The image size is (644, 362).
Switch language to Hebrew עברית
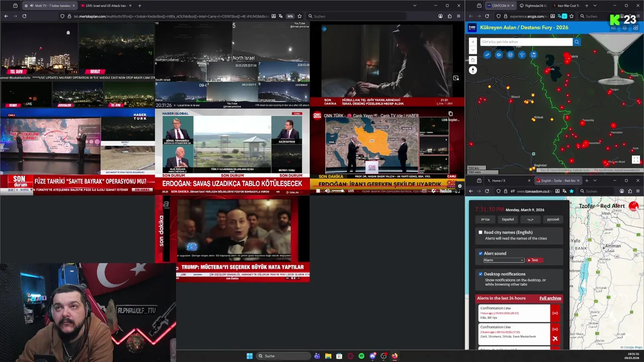(x=485, y=219)
